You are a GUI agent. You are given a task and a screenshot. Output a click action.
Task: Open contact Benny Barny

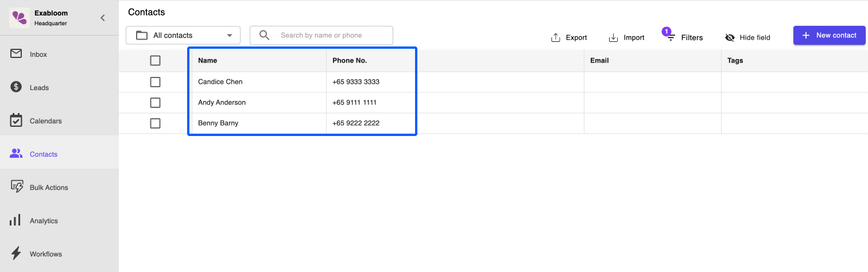[218, 123]
